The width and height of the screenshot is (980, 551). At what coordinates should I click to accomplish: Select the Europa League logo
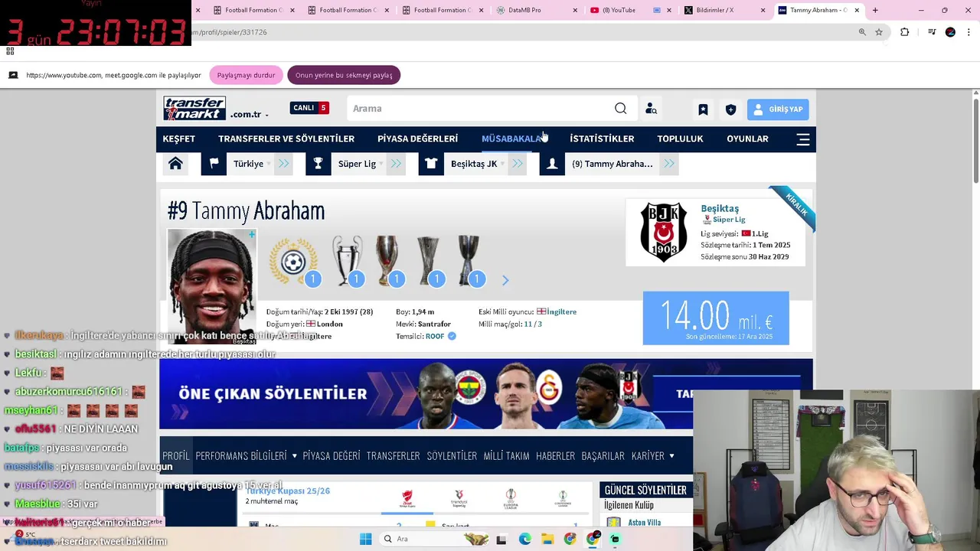[511, 498]
